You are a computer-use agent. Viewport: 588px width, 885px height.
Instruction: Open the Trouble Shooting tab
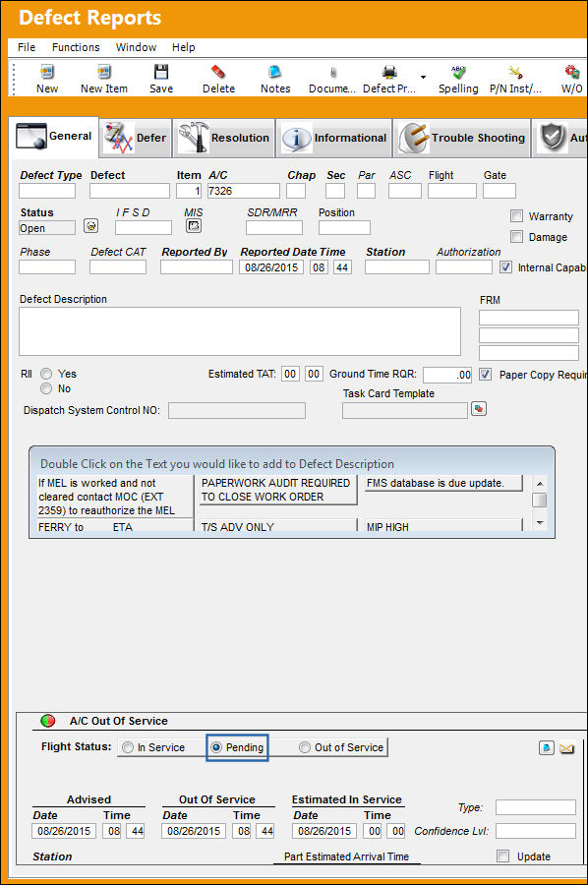click(x=461, y=138)
